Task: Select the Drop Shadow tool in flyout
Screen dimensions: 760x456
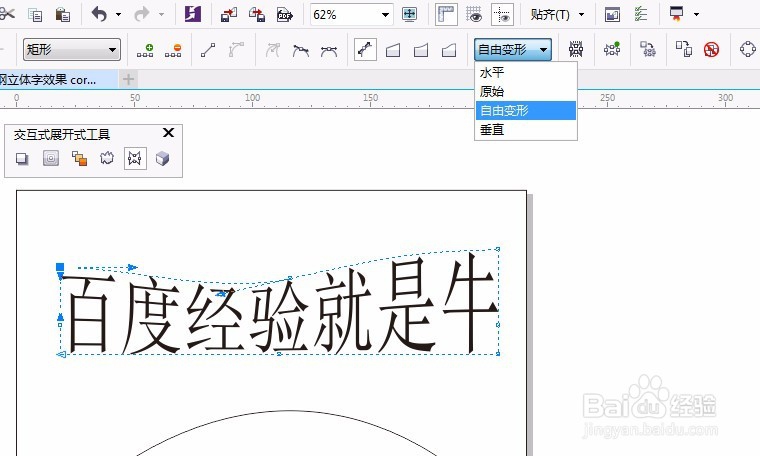Action: pyautogui.click(x=22, y=158)
